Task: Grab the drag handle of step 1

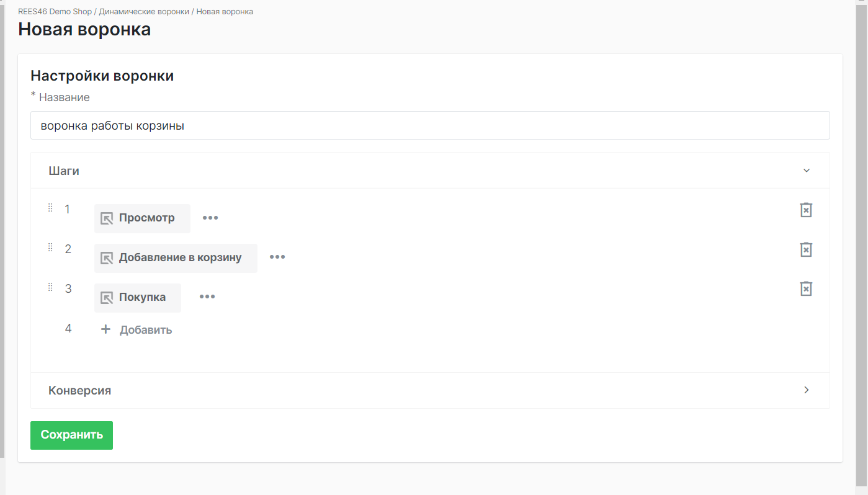Action: click(50, 208)
